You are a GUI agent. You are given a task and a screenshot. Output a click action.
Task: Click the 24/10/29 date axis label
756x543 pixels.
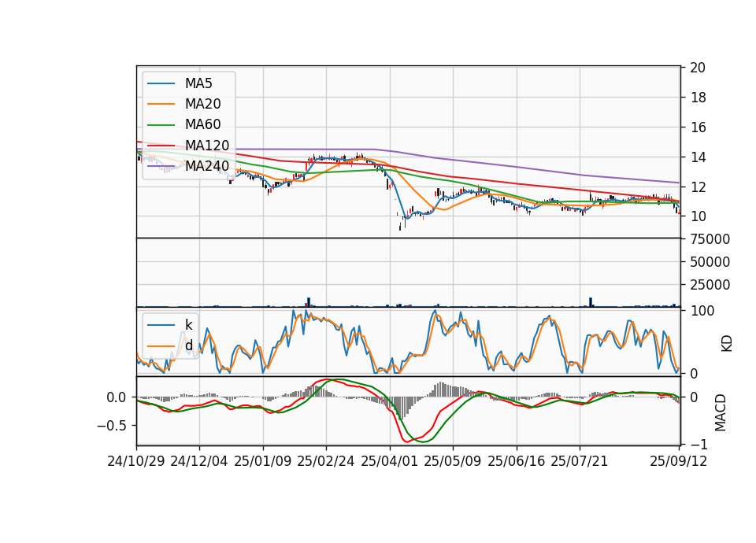click(136, 462)
